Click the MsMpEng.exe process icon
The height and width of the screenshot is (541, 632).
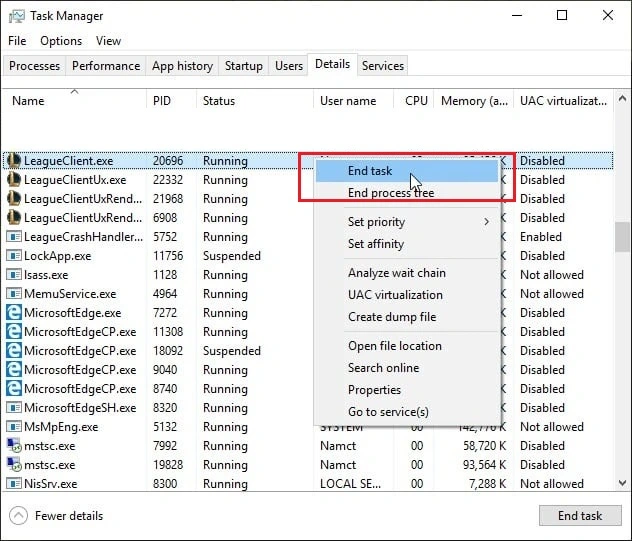14,427
